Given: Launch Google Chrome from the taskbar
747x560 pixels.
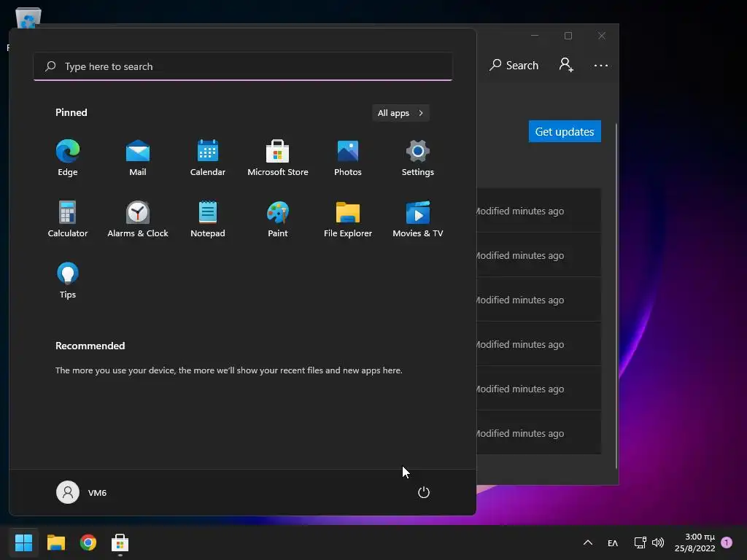Looking at the screenshot, I should [88, 542].
